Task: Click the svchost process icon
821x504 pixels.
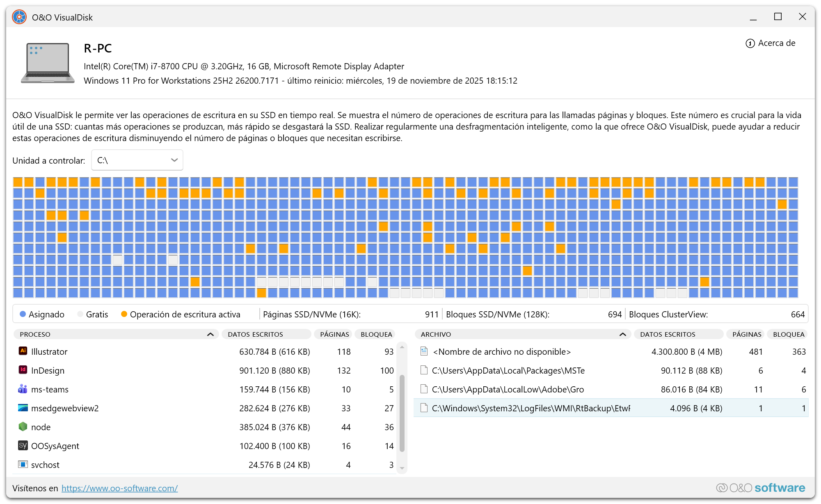Action: click(x=23, y=464)
